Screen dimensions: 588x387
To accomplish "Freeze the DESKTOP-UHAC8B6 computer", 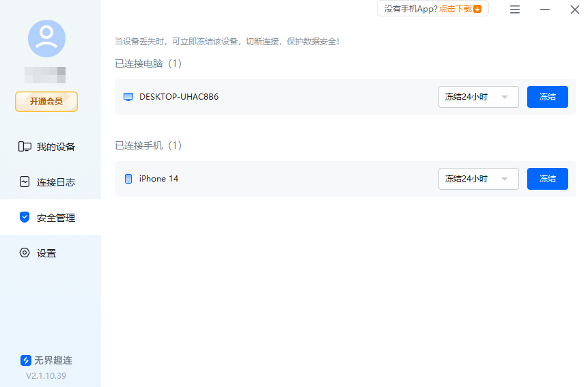I will click(x=547, y=97).
